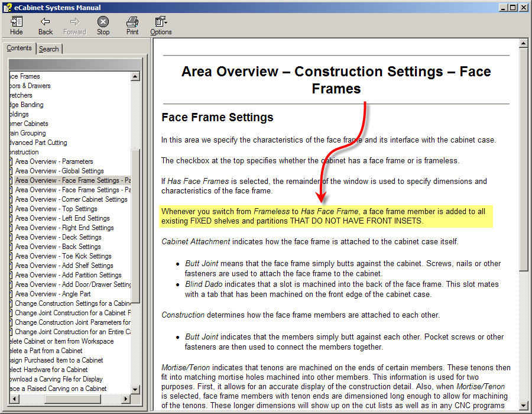Click the highlighted 'Whenever you switch' note
The width and height of the screenshot is (532, 414).
pos(326,216)
